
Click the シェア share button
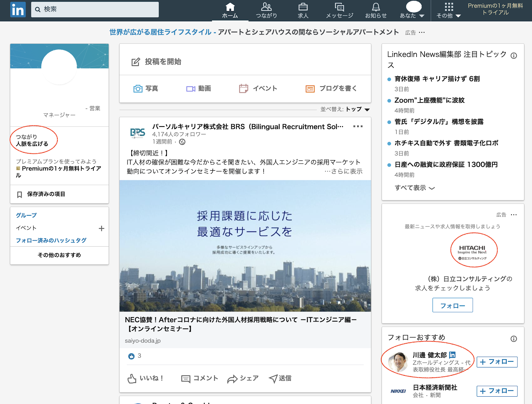pyautogui.click(x=243, y=378)
